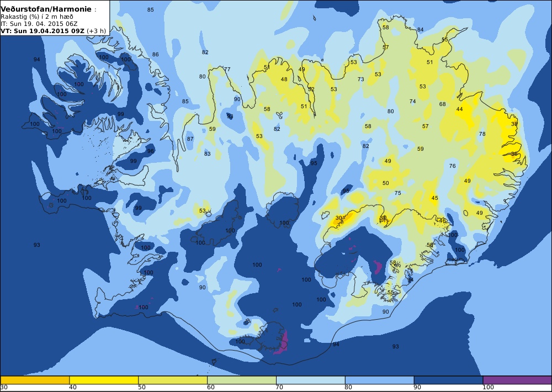Click the legend scale label '60'
Screen dimensions: 552x392
pyautogui.click(x=210, y=388)
